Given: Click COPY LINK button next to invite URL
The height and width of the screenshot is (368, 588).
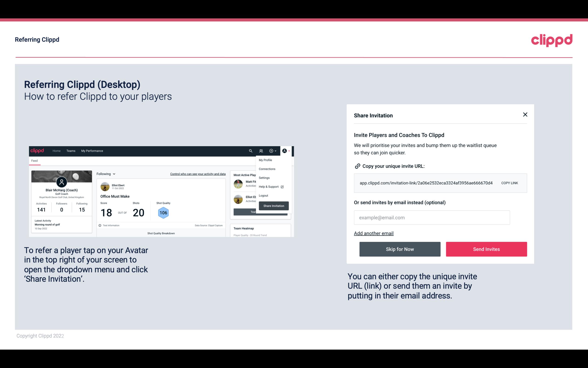Looking at the screenshot, I should [510, 183].
